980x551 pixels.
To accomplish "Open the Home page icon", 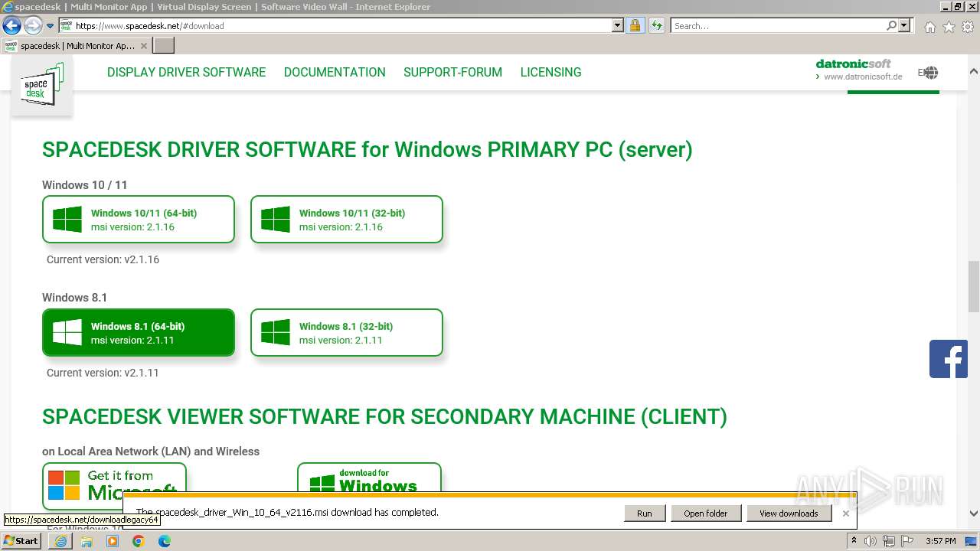I will pyautogui.click(x=929, y=27).
